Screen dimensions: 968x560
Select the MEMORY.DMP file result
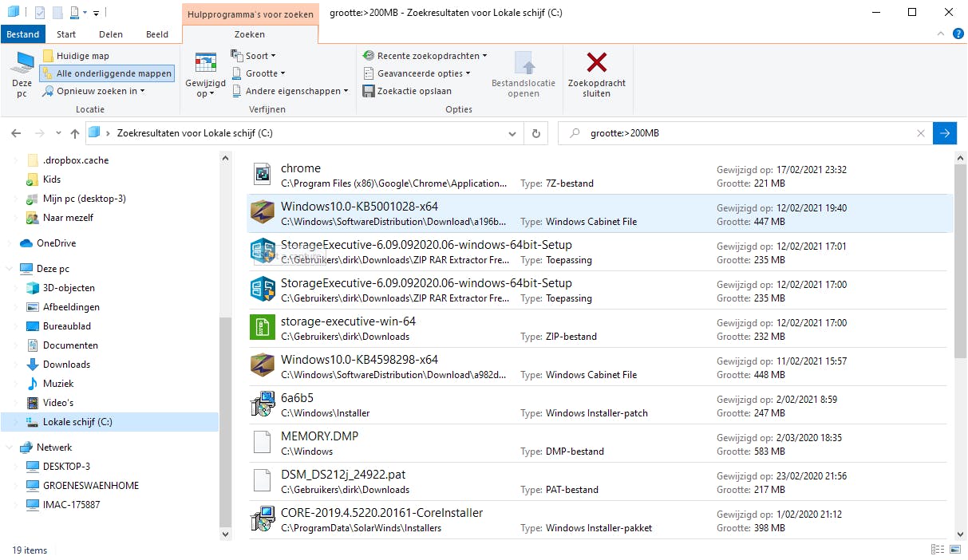click(x=319, y=436)
